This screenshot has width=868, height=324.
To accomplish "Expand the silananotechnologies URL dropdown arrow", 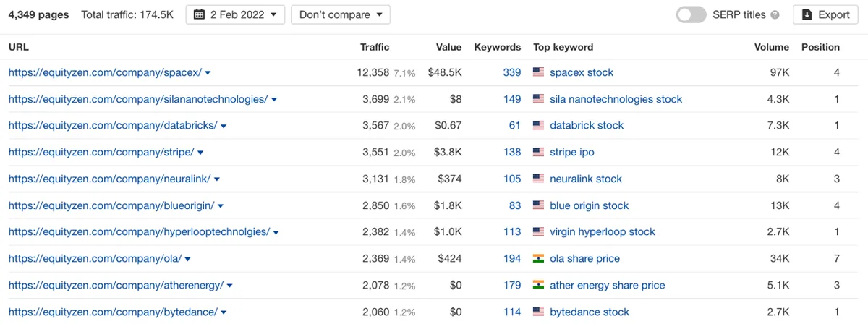I will [274, 100].
